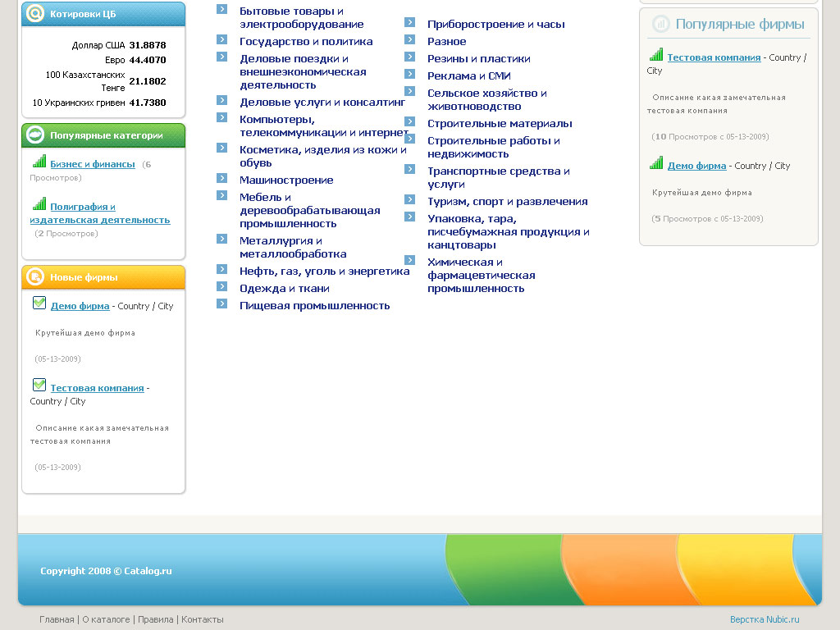
Task: Click bar-chart icon beside Полиграфия и издательская
Action: (39, 203)
